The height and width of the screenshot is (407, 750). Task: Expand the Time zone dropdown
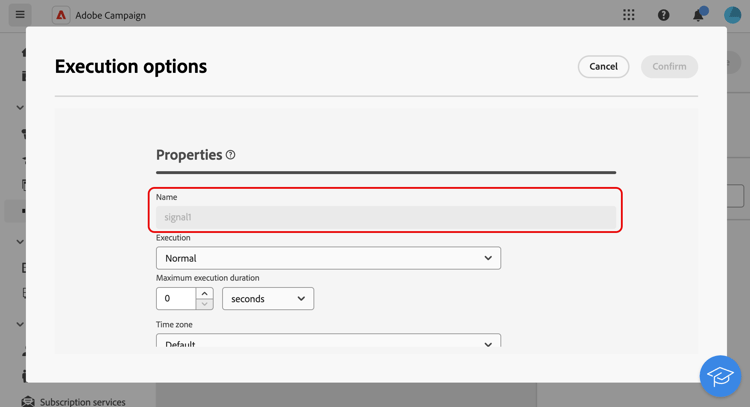328,342
